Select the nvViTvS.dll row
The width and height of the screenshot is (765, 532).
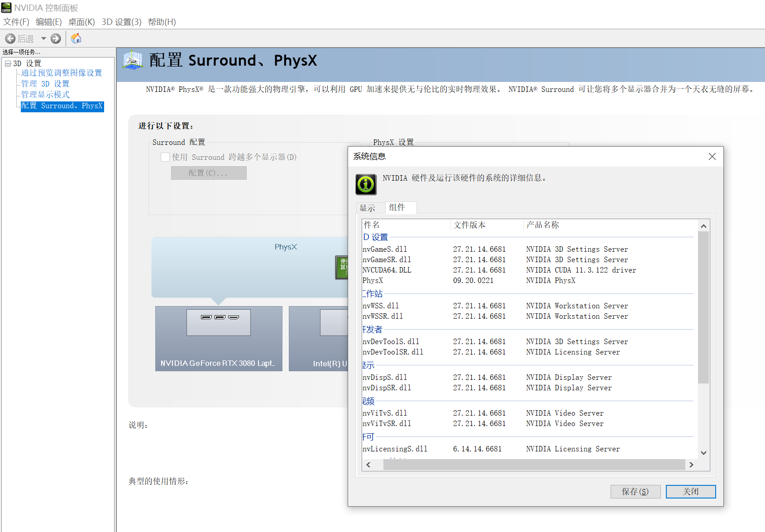pyautogui.click(x=527, y=413)
